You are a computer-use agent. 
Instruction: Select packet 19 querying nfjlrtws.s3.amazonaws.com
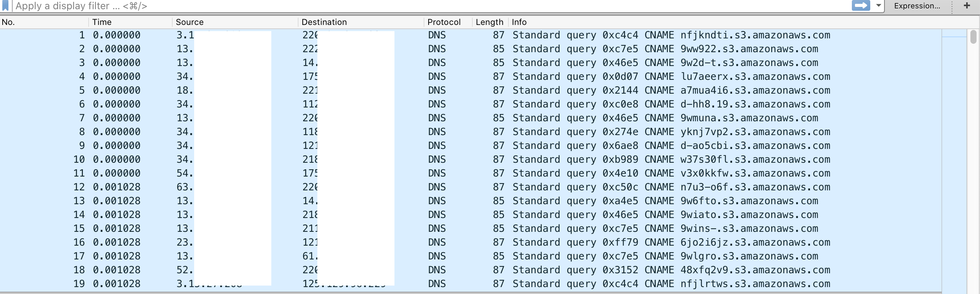coord(471,284)
